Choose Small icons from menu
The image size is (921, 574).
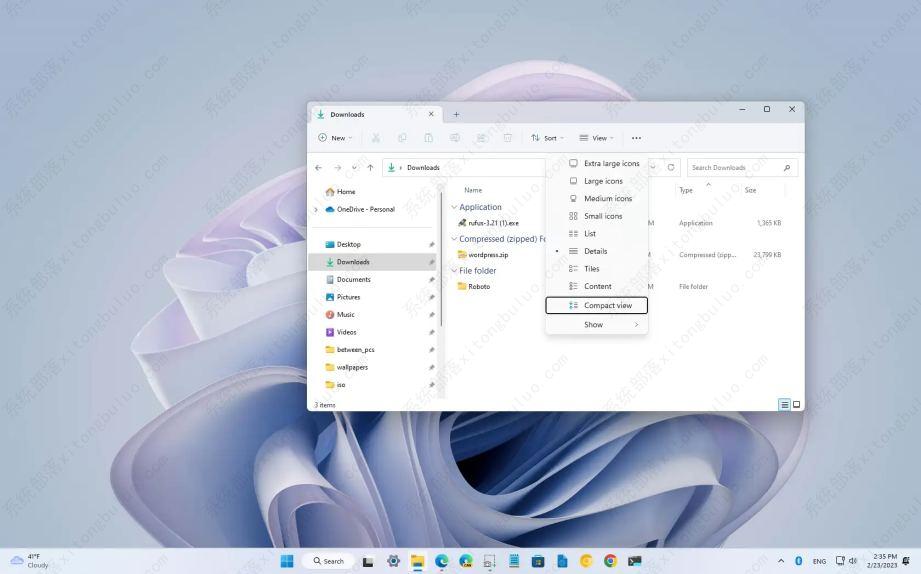click(603, 216)
